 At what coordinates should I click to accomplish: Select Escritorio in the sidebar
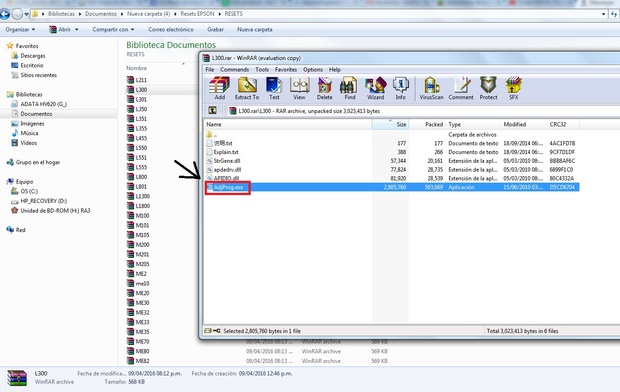tap(27, 65)
